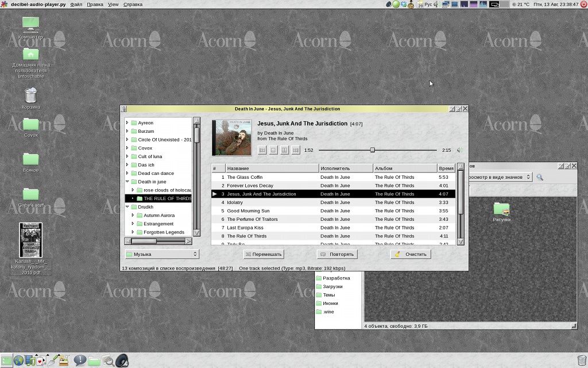
Task: Open the View menu
Action: [113, 5]
